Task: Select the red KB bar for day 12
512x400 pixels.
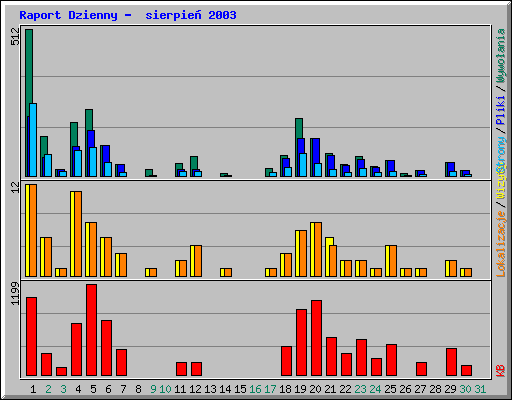Action: (197, 369)
